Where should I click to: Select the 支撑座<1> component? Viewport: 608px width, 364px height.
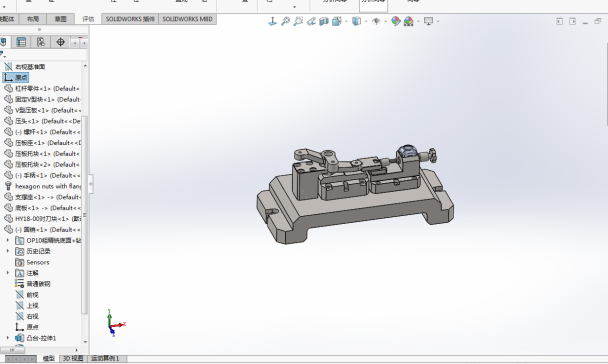(42, 197)
